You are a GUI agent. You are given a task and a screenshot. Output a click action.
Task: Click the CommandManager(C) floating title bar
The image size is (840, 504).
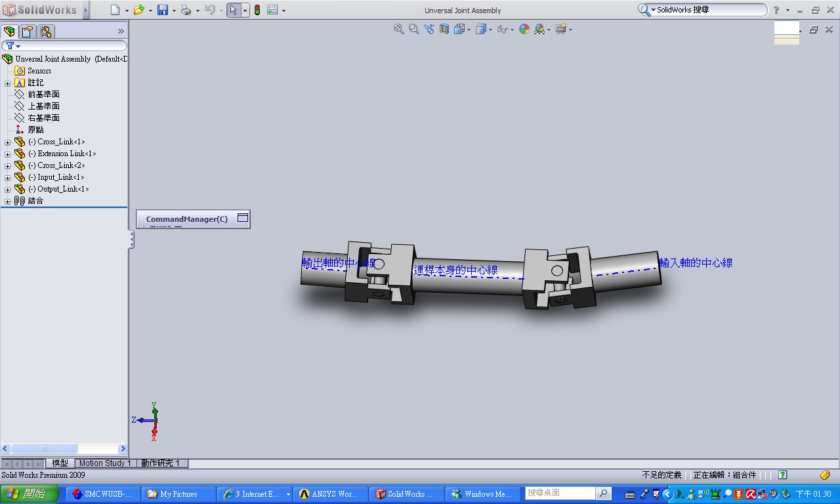point(186,219)
